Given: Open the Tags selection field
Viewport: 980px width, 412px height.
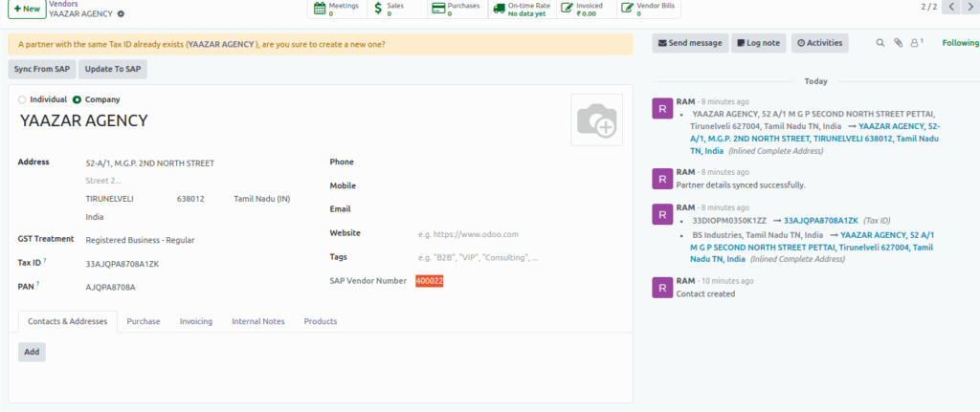Looking at the screenshot, I should [519, 258].
